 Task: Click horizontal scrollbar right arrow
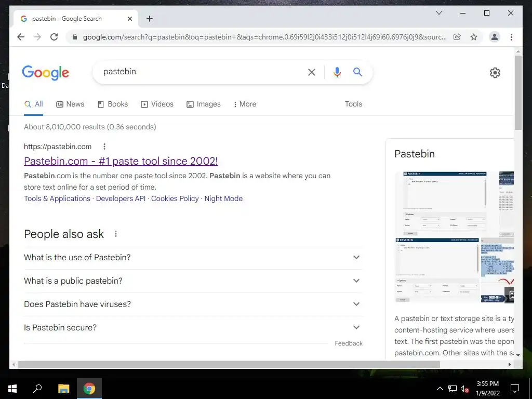tap(509, 364)
